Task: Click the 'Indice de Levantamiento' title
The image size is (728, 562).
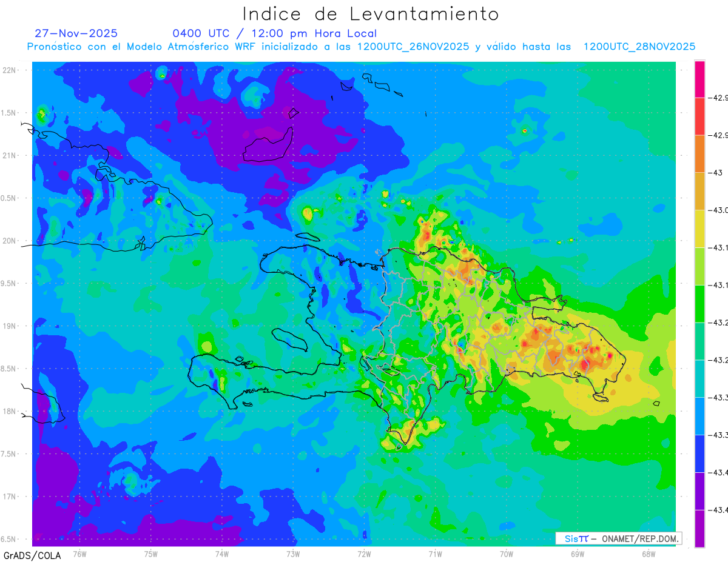Action: point(371,14)
